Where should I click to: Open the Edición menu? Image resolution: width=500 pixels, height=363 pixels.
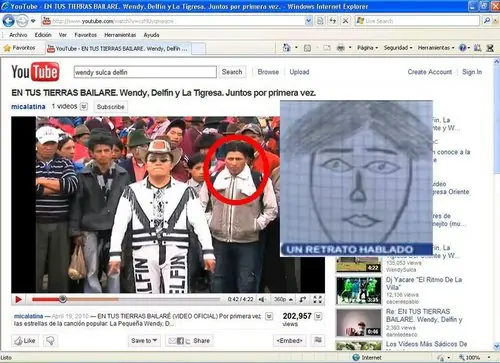(x=43, y=35)
